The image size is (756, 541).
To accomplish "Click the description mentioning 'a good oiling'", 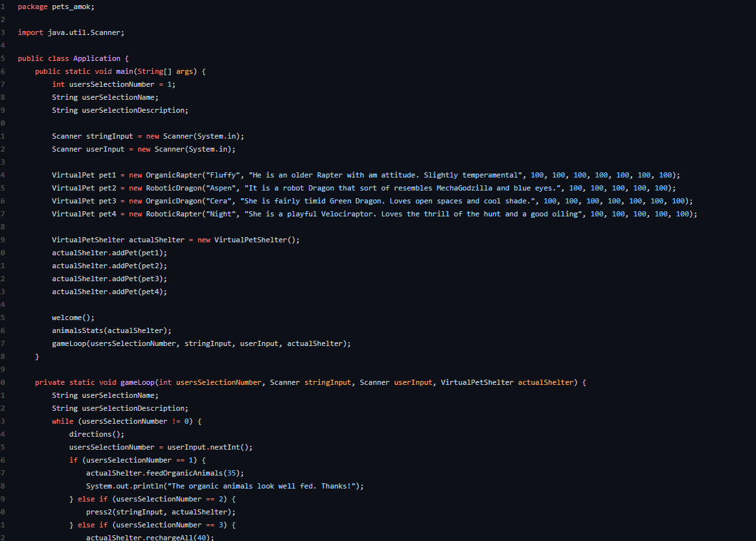I will point(413,214).
